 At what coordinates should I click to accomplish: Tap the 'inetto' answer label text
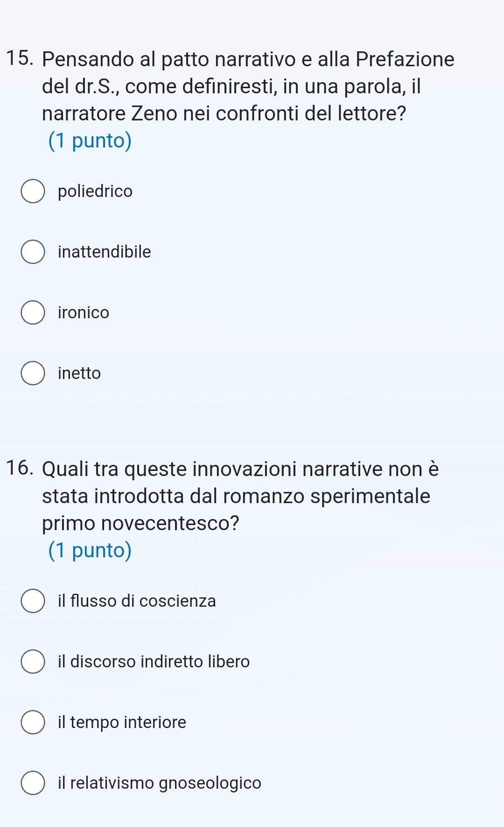[79, 373]
